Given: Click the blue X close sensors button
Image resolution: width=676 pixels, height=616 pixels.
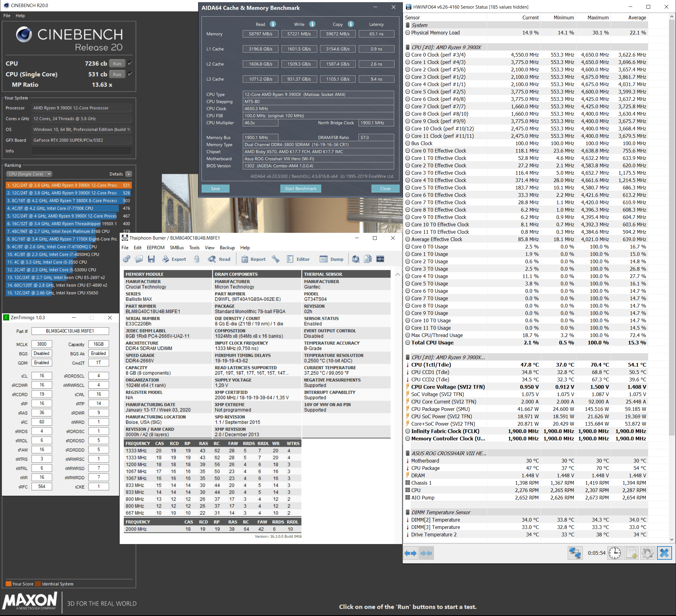Looking at the screenshot, I should (x=664, y=553).
